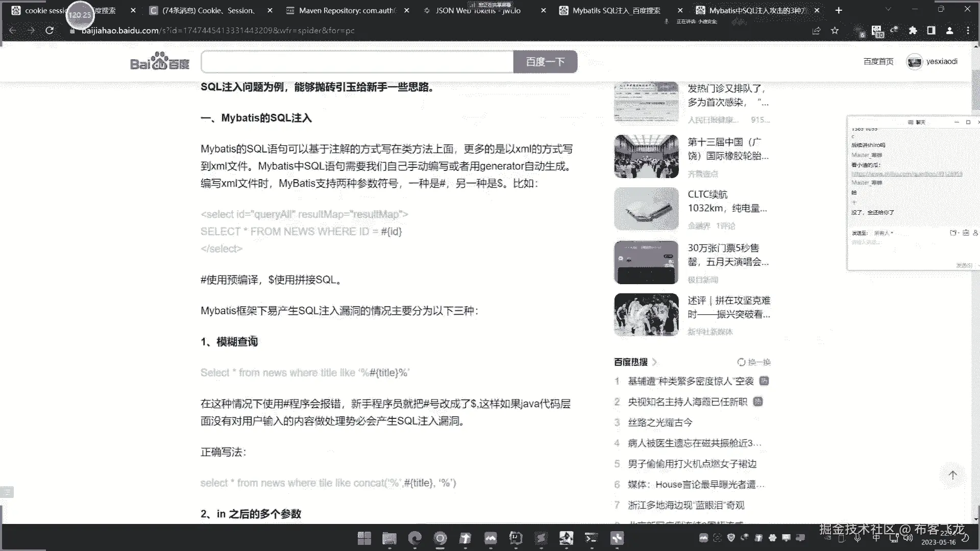Bookmark this page with star icon
980x551 pixels.
tap(835, 31)
